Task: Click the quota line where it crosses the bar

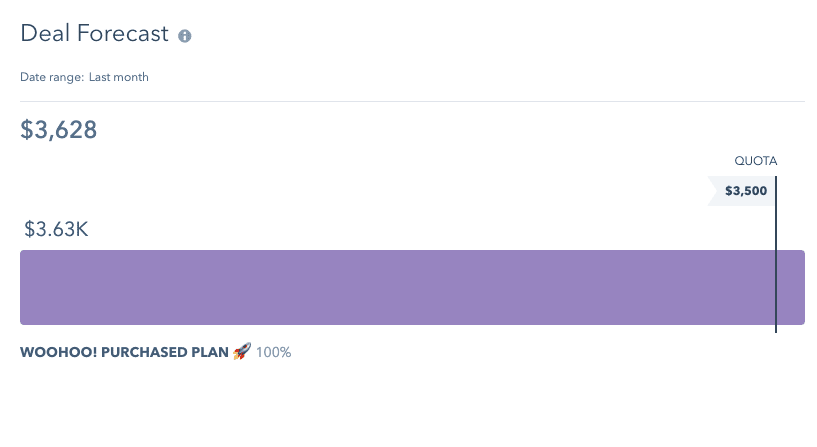Action: [776, 287]
